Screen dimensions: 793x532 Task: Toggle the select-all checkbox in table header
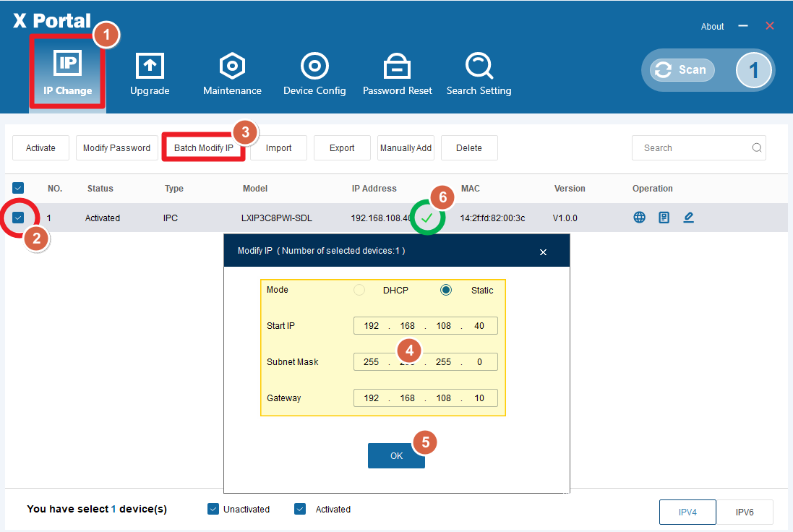coord(19,189)
